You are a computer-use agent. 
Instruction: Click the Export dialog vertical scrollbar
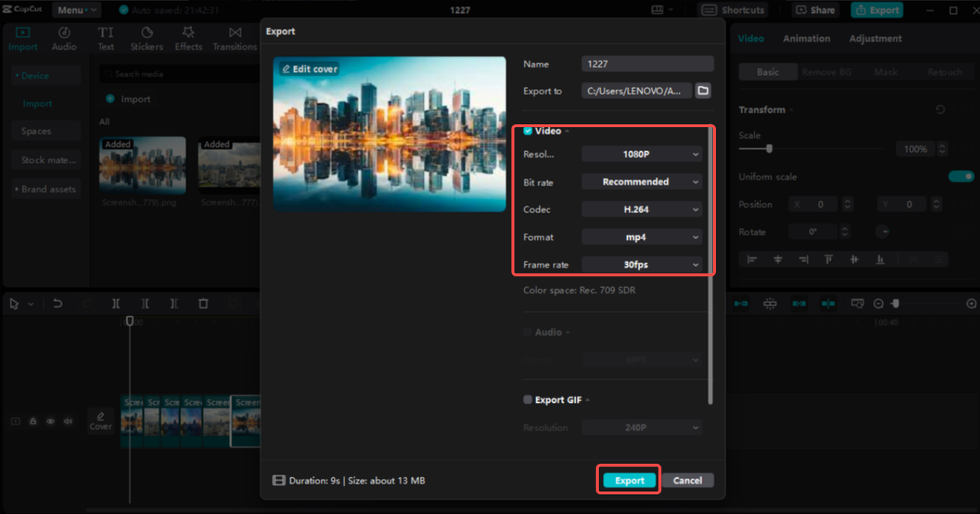(710, 266)
